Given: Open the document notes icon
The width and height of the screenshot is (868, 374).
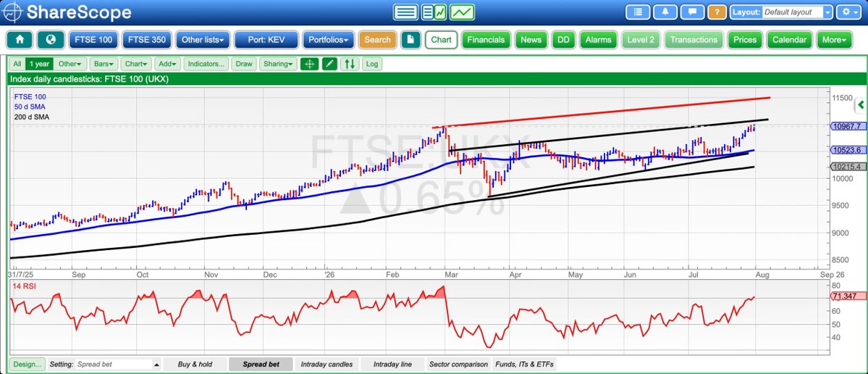Looking at the screenshot, I should coord(410,40).
